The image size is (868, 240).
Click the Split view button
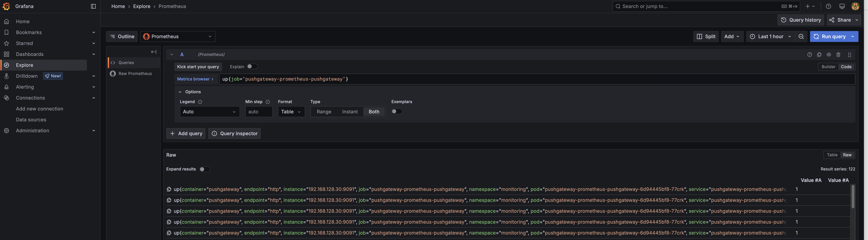(706, 36)
